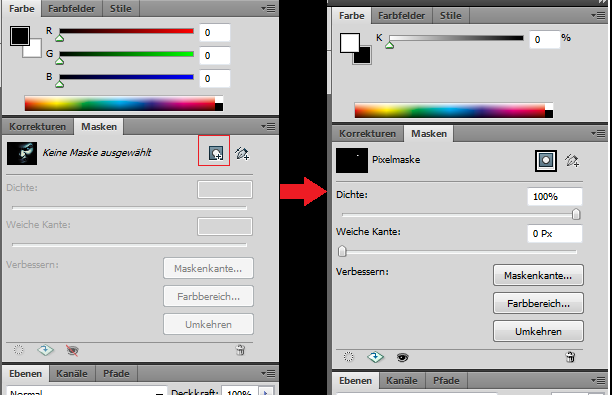Switch to Stile tab in right screenshot
This screenshot has width=612, height=395.
(450, 16)
